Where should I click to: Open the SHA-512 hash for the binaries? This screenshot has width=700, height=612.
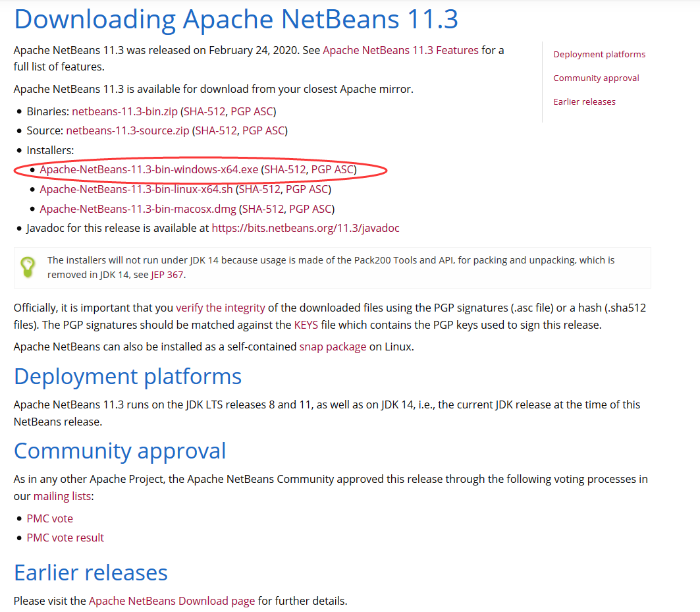(x=205, y=111)
